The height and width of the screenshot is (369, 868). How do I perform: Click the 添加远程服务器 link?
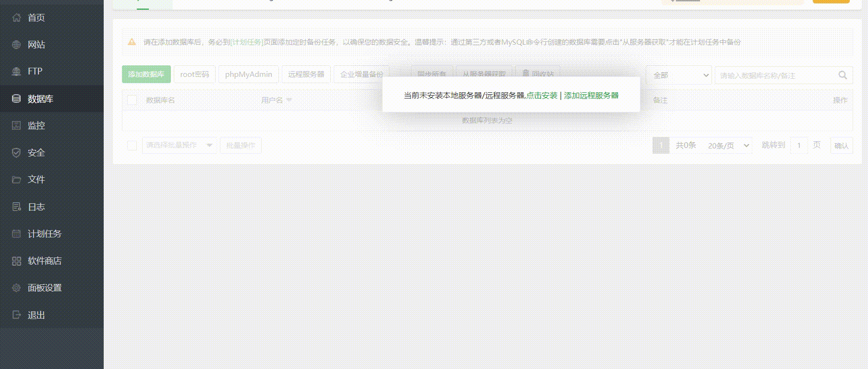tap(591, 95)
